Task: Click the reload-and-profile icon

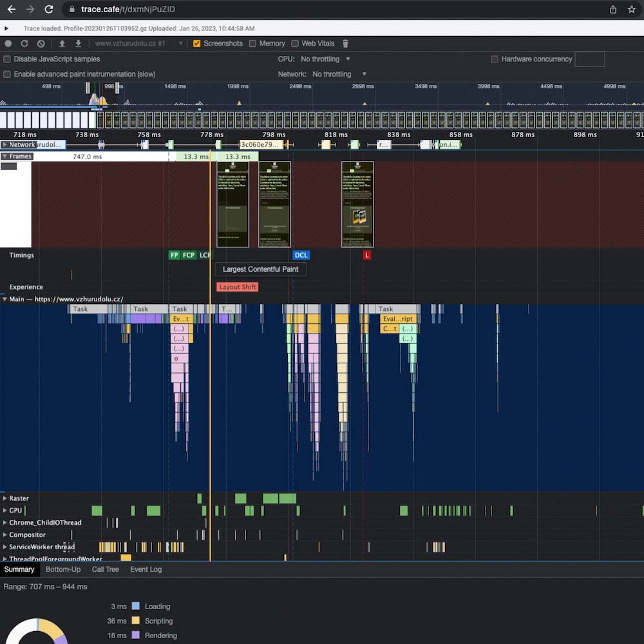Action: tap(24, 44)
